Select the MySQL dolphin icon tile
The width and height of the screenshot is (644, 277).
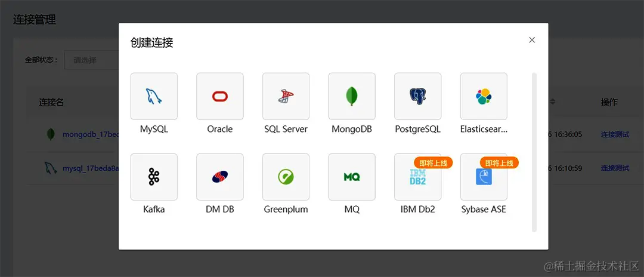coord(154,96)
